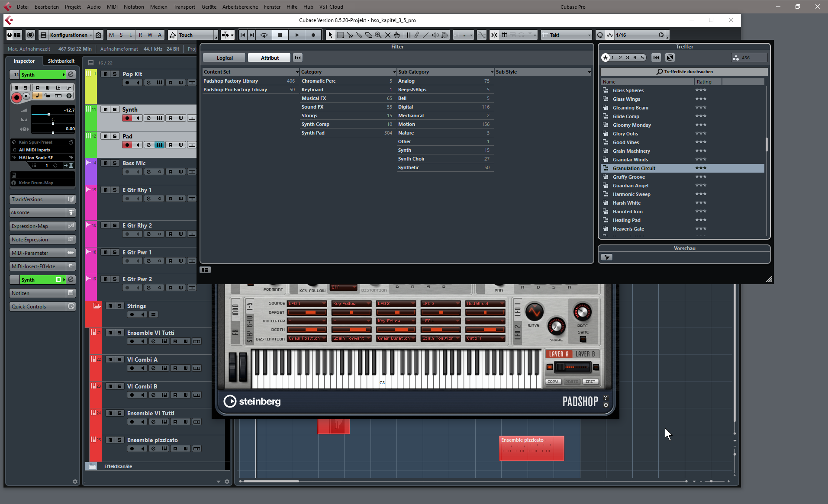Select the Range Selection tool

(x=340, y=35)
